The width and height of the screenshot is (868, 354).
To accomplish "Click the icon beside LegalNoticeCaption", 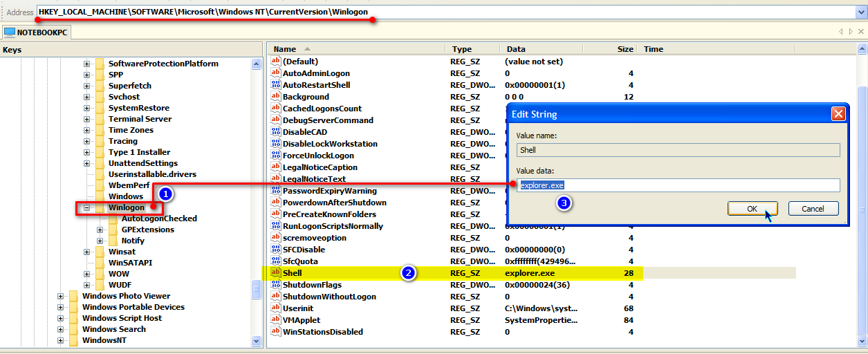I will tap(275, 167).
